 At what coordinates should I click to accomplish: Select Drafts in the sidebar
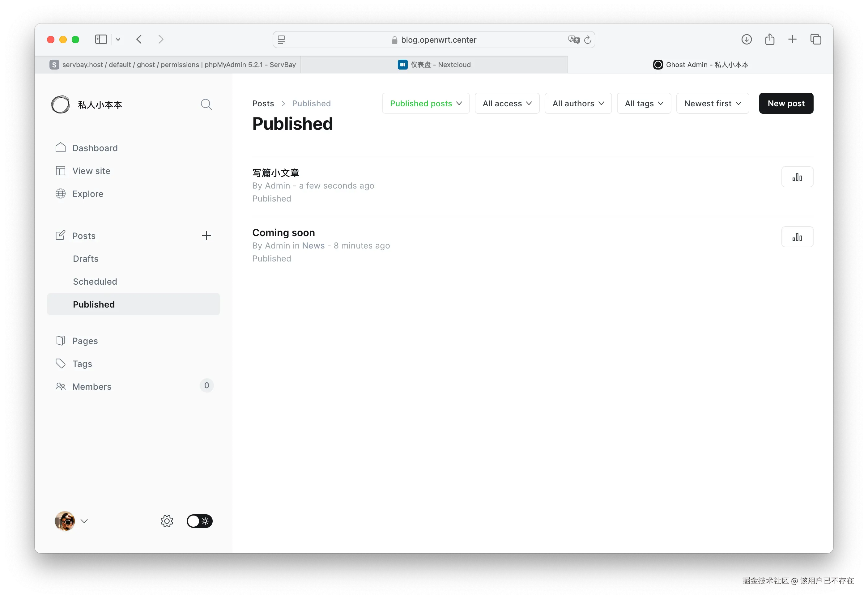86,259
